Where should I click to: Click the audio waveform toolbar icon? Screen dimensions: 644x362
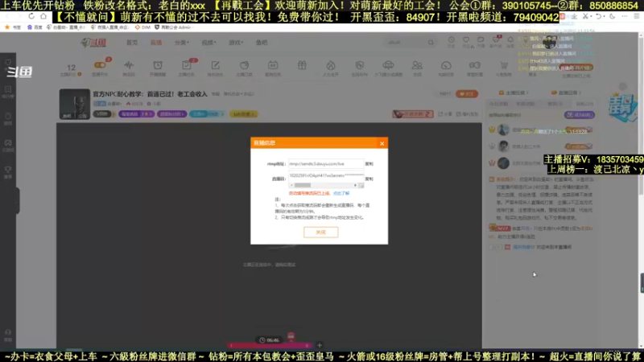pos(129,65)
